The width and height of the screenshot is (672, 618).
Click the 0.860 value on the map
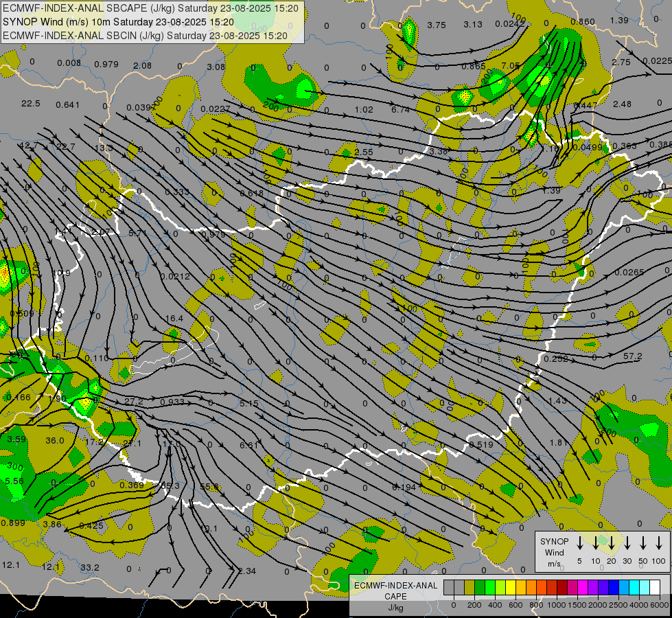click(583, 22)
